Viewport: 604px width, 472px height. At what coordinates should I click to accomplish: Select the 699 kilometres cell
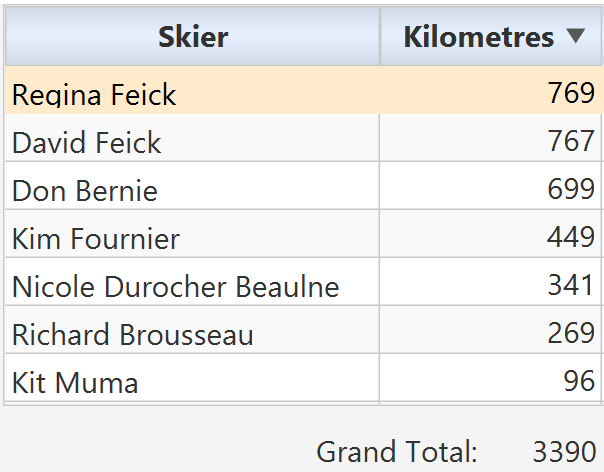571,189
